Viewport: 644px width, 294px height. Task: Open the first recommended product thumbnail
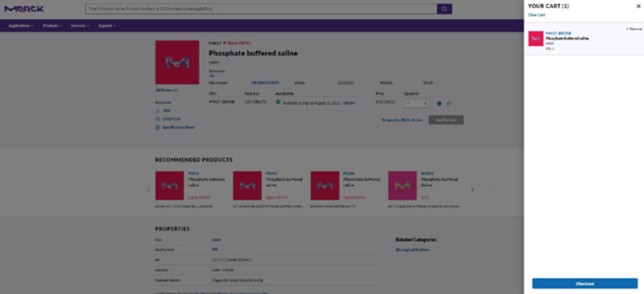coord(169,186)
